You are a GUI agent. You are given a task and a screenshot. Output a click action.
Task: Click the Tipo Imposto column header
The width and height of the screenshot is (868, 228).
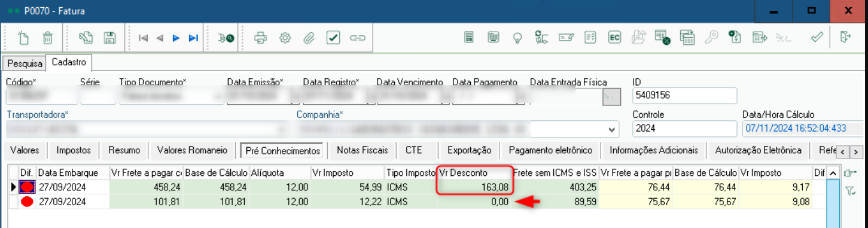point(411,173)
